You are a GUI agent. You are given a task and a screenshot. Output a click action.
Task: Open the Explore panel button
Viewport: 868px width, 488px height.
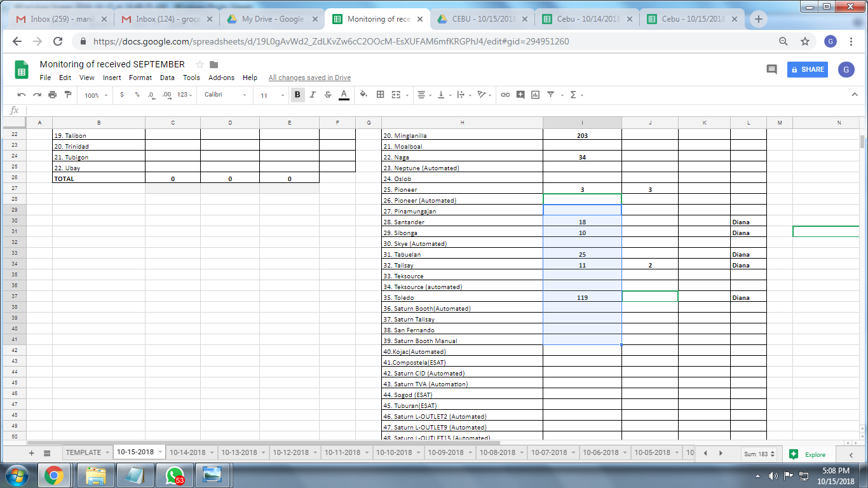coord(808,454)
